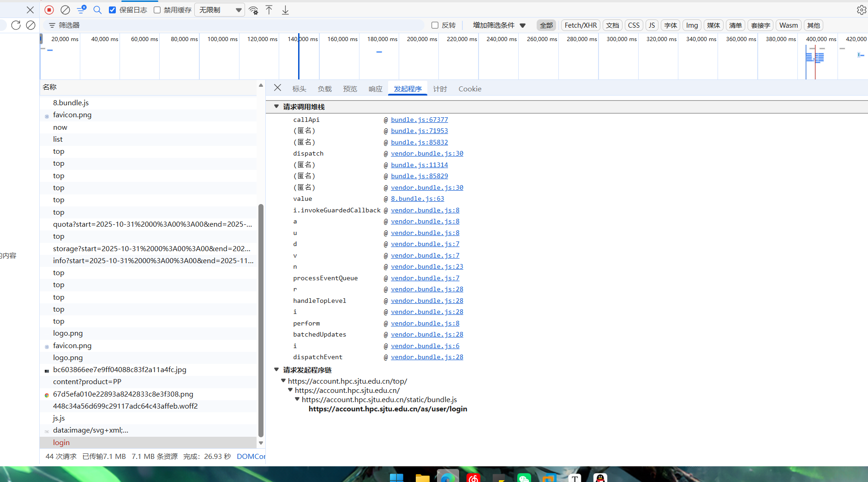Open QQ penguin taskbar icon
This screenshot has width=868, height=482.
[600, 477]
